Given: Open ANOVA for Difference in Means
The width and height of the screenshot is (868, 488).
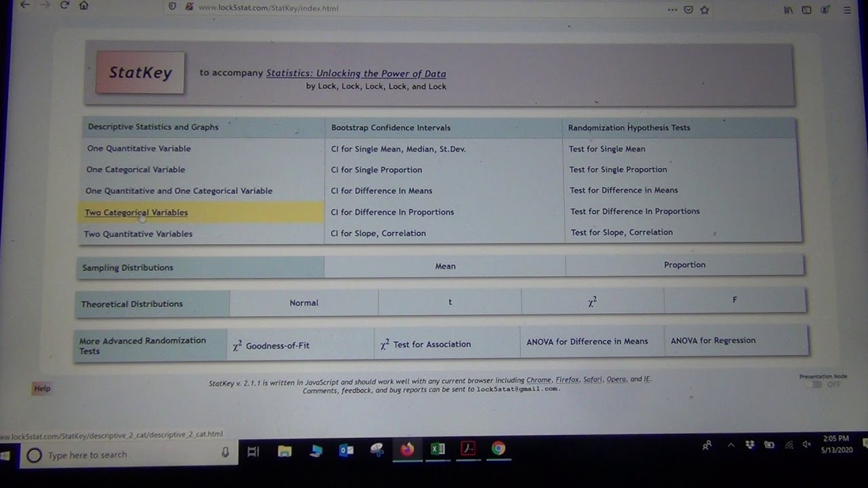Looking at the screenshot, I should tap(587, 342).
